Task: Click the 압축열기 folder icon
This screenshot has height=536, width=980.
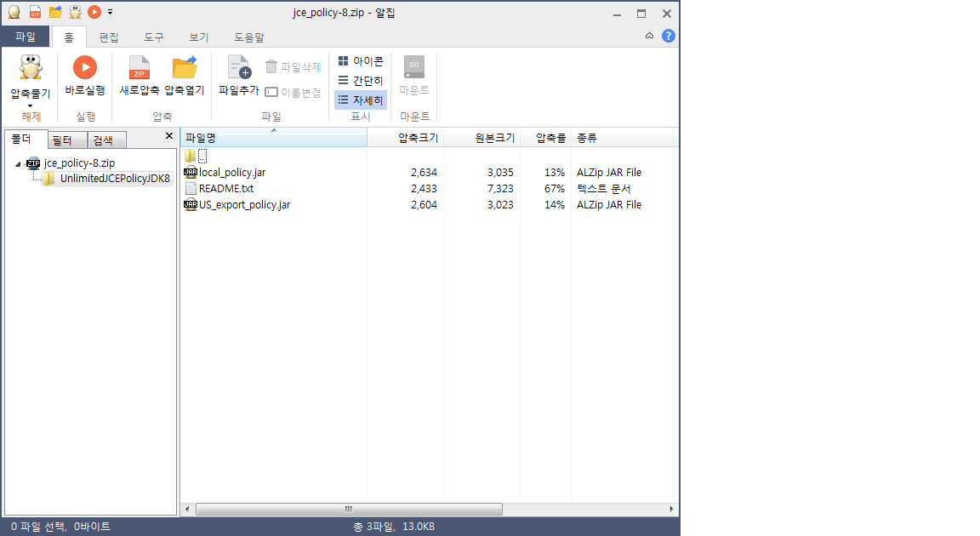Action: 185,67
